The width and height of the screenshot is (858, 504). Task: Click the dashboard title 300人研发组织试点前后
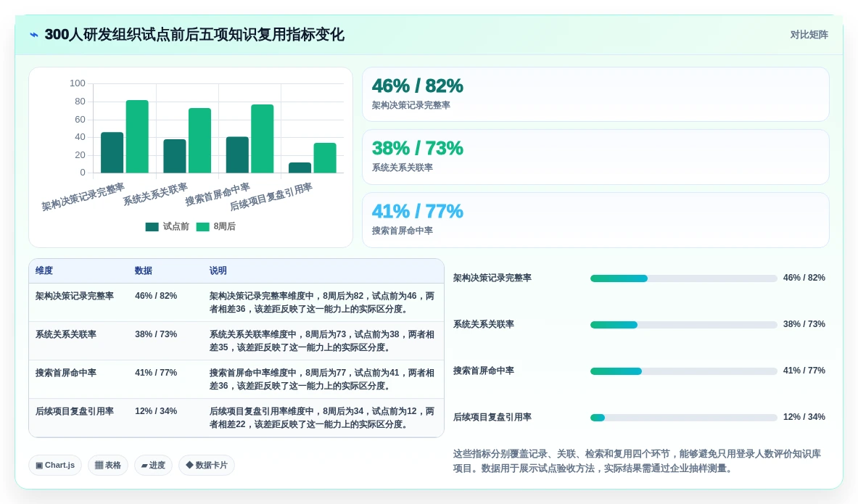point(194,35)
